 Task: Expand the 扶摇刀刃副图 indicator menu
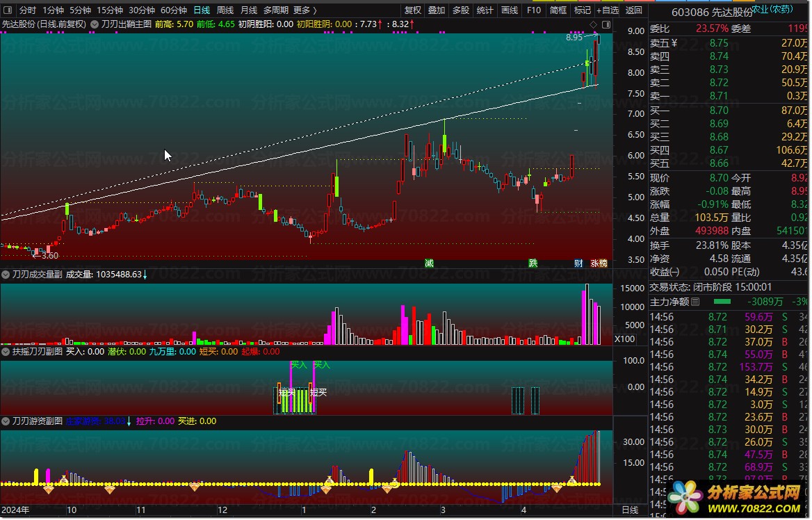tap(6, 352)
